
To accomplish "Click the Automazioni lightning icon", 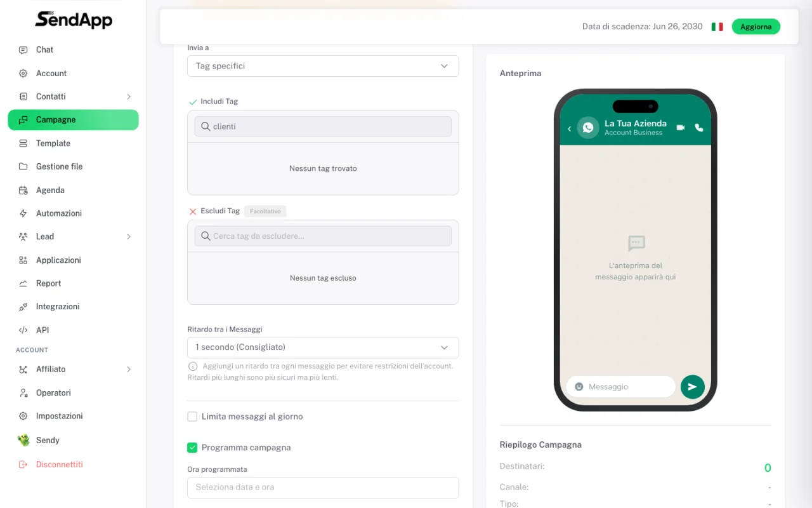I will [x=23, y=213].
